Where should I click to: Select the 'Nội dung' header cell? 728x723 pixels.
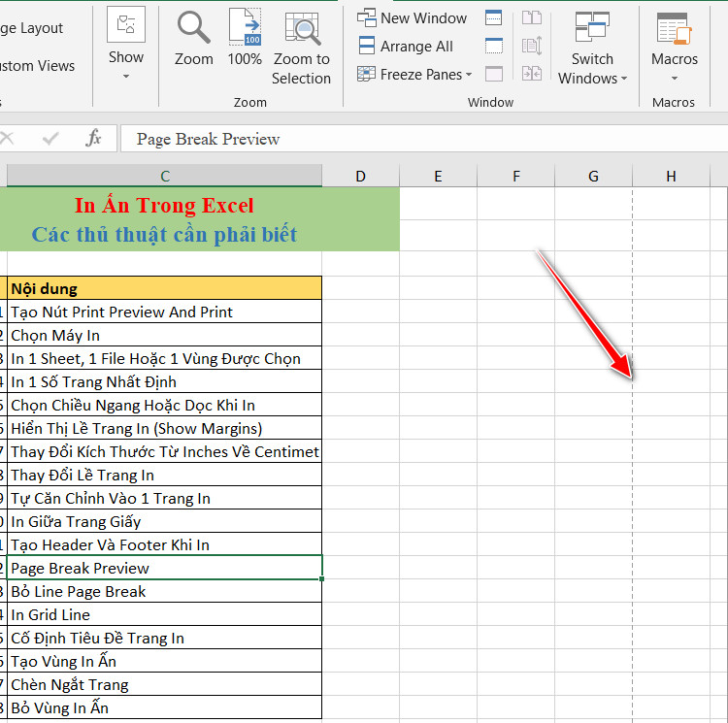(164, 288)
